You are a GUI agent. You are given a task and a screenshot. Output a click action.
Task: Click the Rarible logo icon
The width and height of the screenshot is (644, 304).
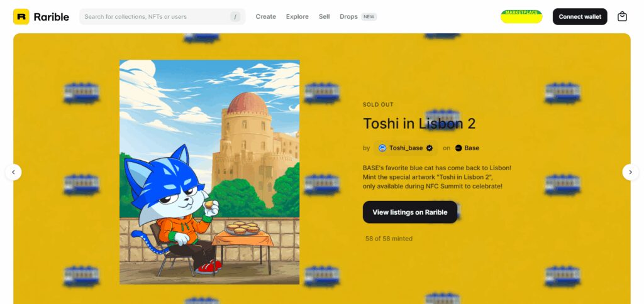[x=21, y=17]
